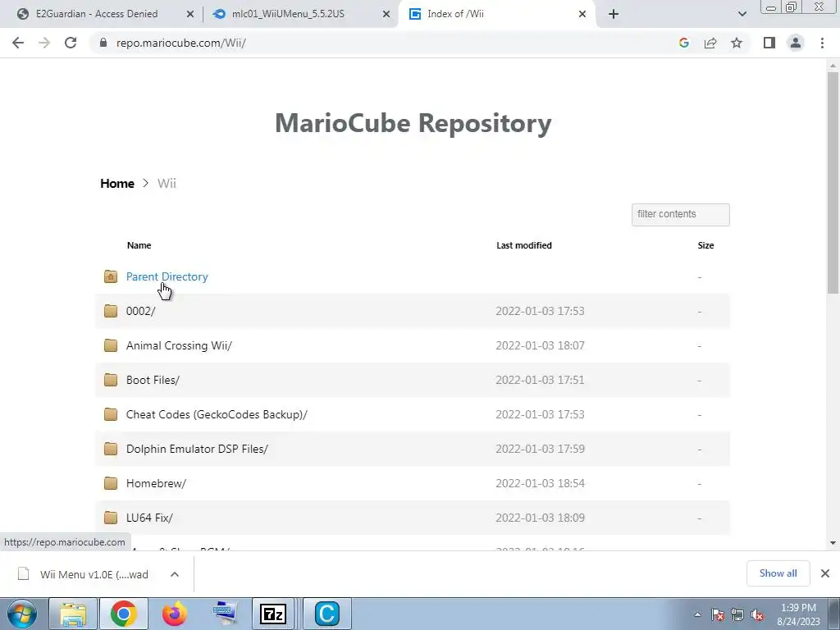Image resolution: width=840 pixels, height=630 pixels.
Task: Click the Chrome taskbar icon
Action: click(124, 614)
